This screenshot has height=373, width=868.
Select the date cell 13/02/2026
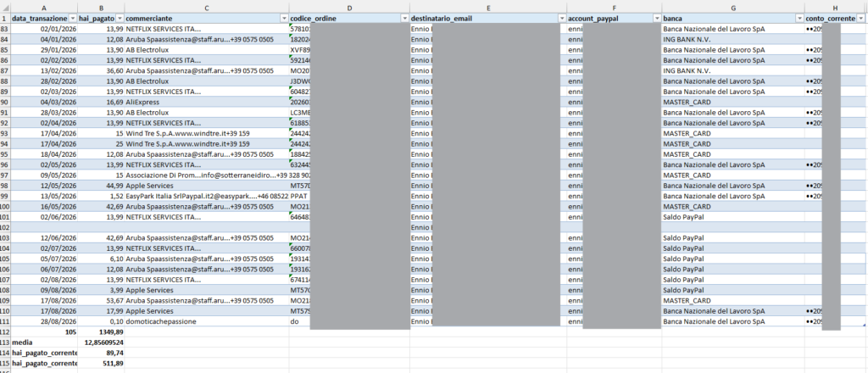(44, 71)
